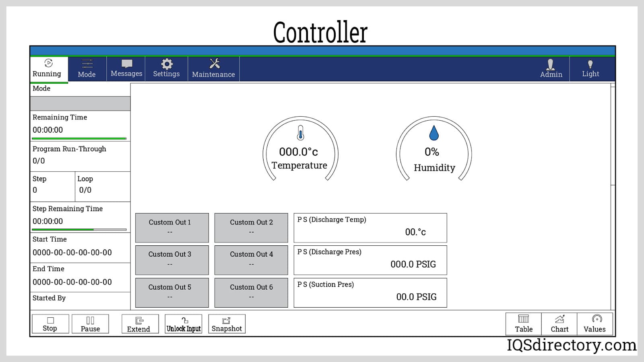Pause the running program
The height and width of the screenshot is (362, 644).
(x=90, y=324)
